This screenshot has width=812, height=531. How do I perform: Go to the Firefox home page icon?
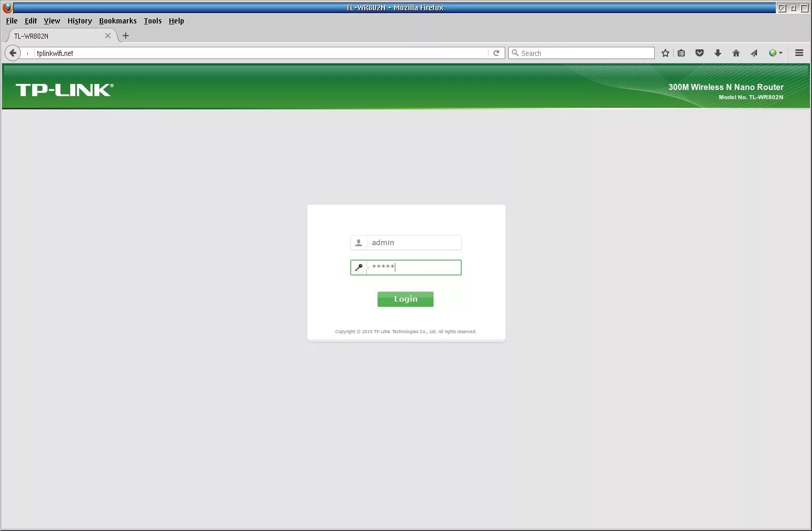pos(736,53)
